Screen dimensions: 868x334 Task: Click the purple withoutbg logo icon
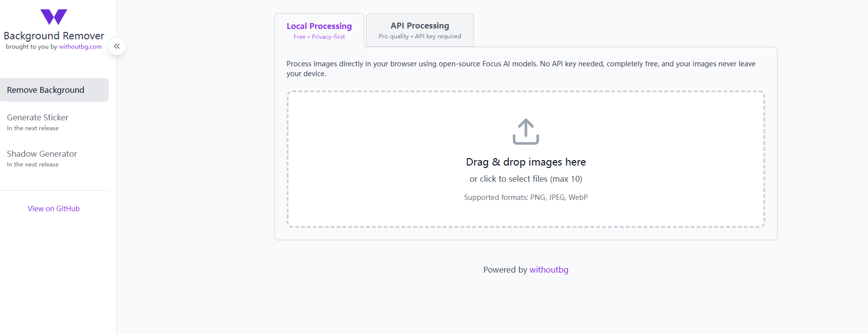54,17
